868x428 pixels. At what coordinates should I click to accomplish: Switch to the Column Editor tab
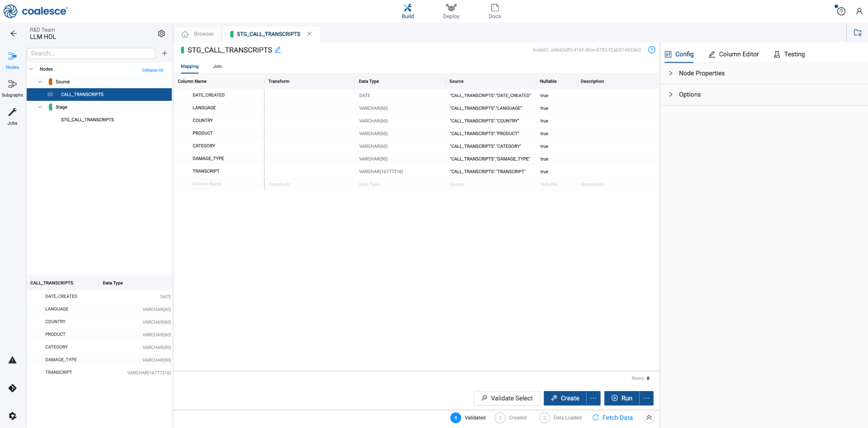[733, 54]
